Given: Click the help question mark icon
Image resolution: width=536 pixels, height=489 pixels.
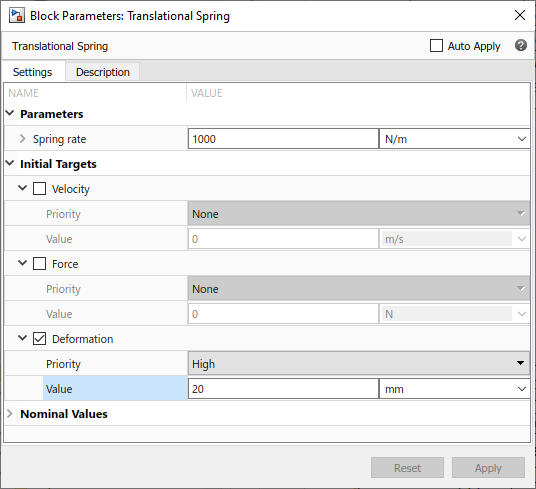Looking at the screenshot, I should click(x=521, y=45).
